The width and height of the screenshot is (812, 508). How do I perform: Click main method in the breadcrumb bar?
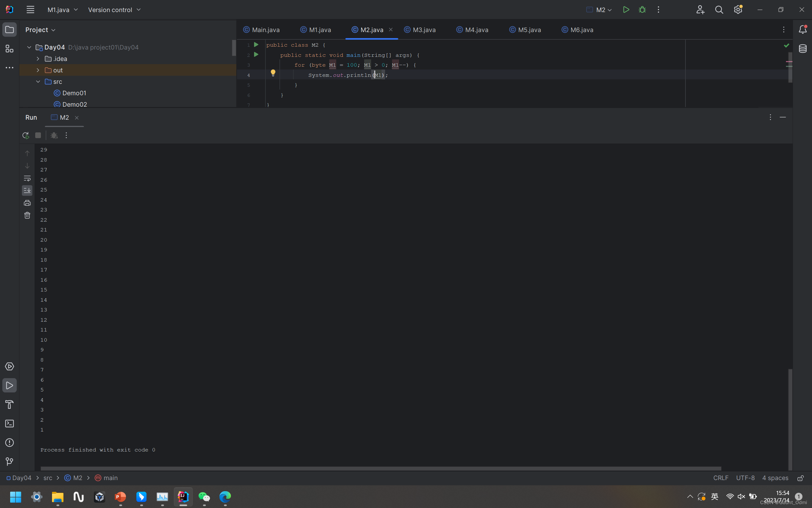tap(106, 478)
